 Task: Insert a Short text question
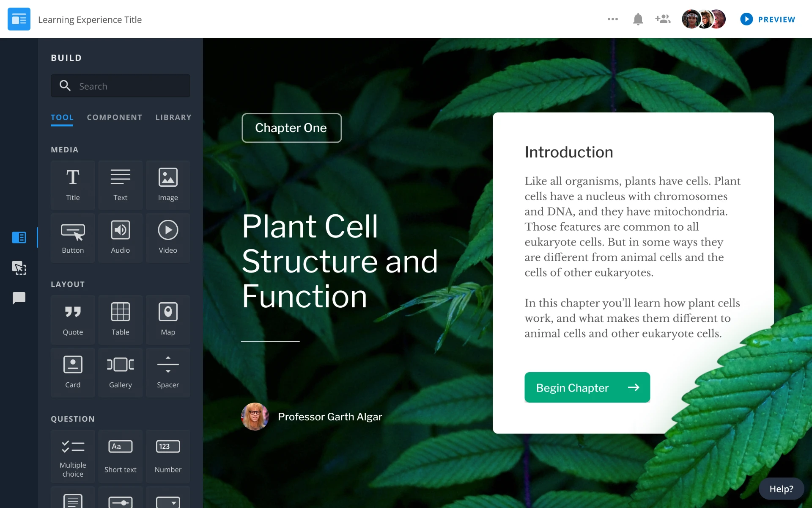click(x=121, y=456)
